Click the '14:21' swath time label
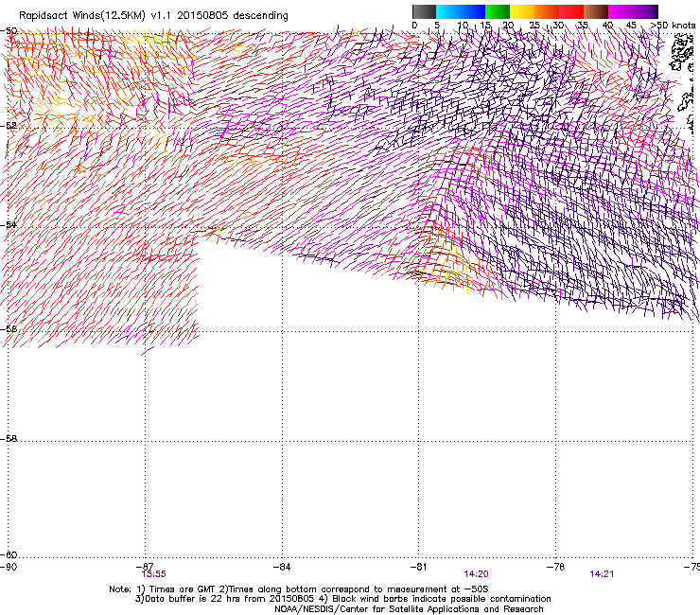Viewport: 700px width, 615px height. [x=602, y=574]
